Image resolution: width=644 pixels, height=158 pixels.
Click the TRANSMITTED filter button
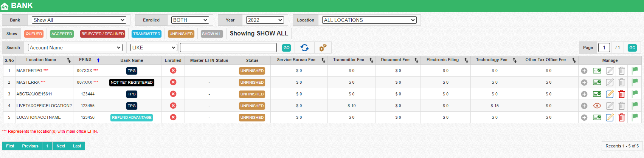point(147,34)
